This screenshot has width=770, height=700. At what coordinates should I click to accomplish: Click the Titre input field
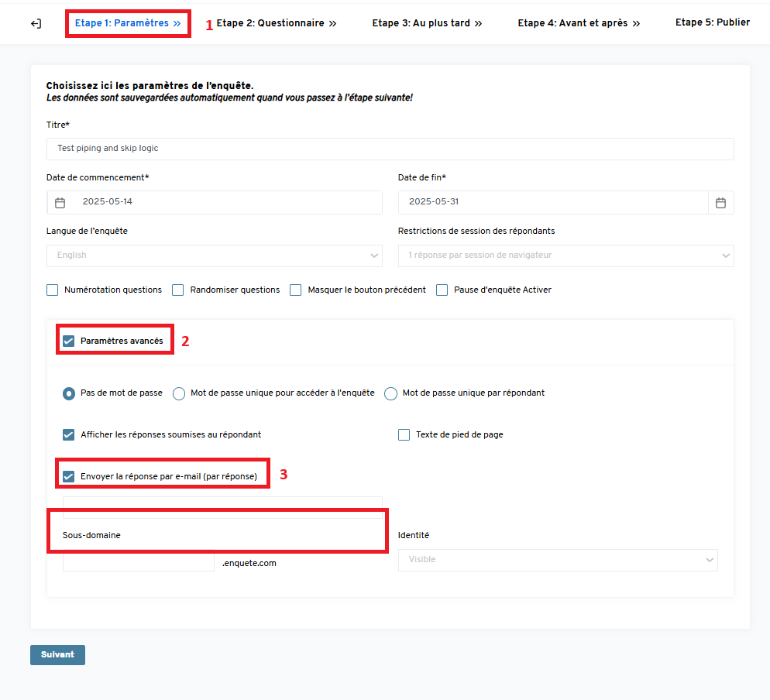[x=390, y=149]
